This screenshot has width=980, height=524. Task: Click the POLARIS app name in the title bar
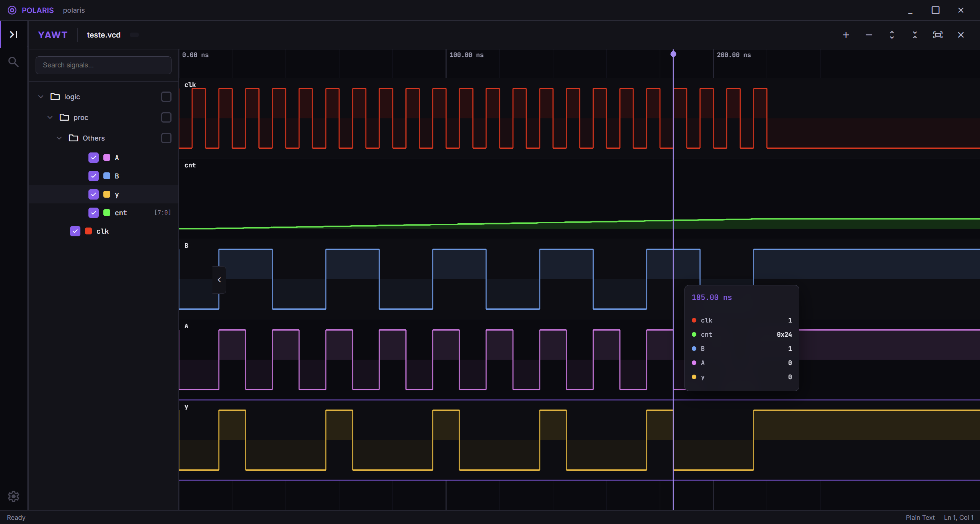point(38,10)
